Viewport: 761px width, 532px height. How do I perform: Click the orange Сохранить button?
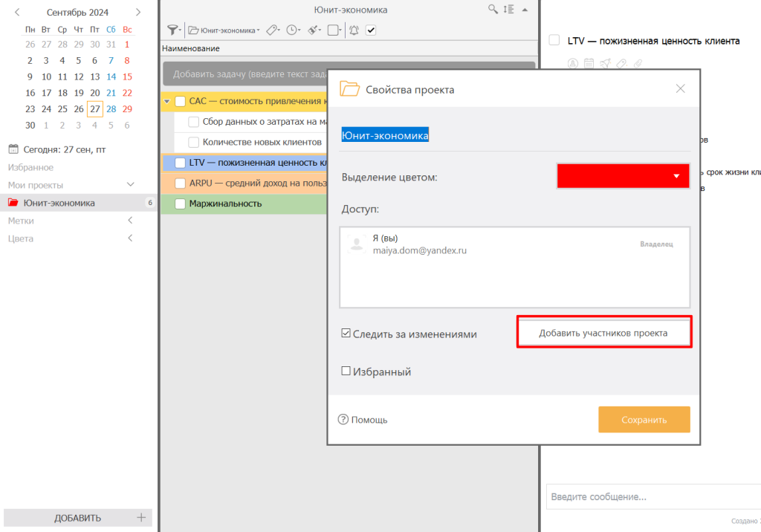644,420
